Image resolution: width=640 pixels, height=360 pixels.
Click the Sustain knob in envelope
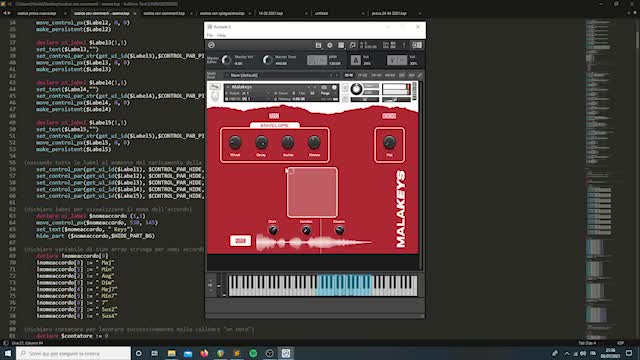click(x=288, y=142)
